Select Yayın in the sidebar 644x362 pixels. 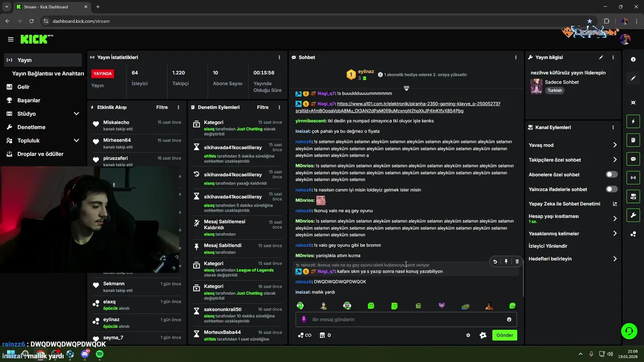point(43,60)
